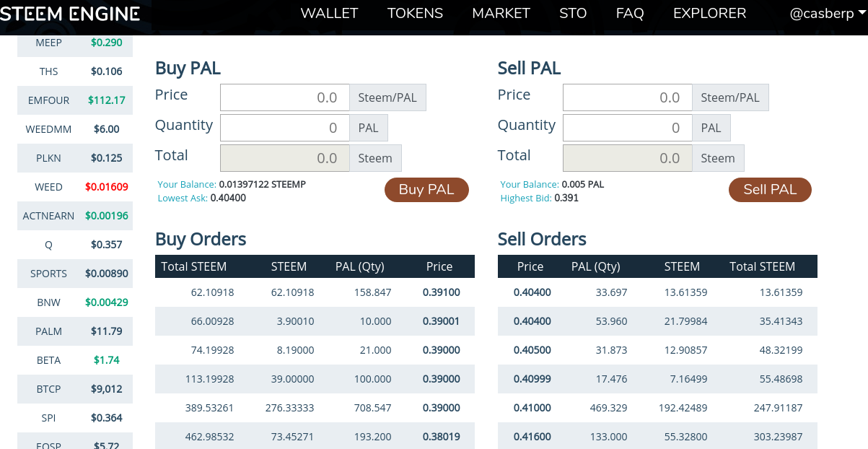This screenshot has height=449, width=868.
Task: Open the FAQ page
Action: (x=630, y=13)
